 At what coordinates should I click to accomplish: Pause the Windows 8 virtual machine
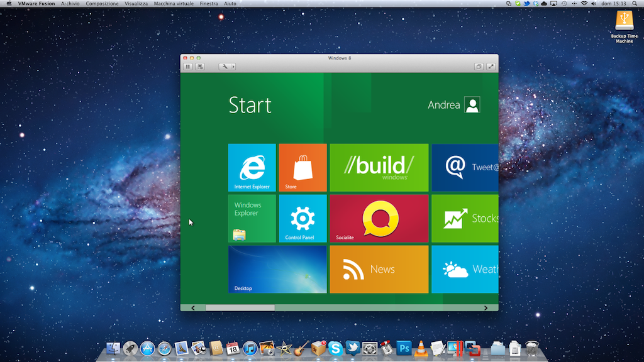click(187, 67)
